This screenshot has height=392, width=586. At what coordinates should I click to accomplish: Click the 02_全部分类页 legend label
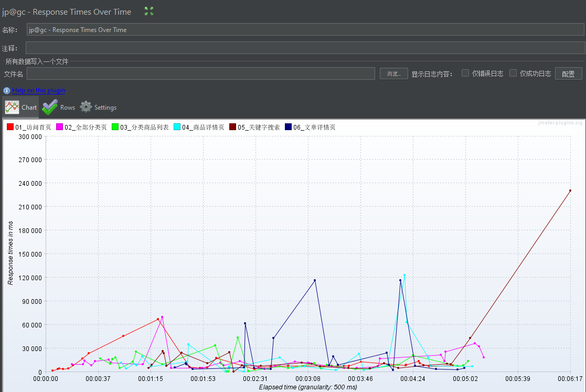pyautogui.click(x=86, y=127)
